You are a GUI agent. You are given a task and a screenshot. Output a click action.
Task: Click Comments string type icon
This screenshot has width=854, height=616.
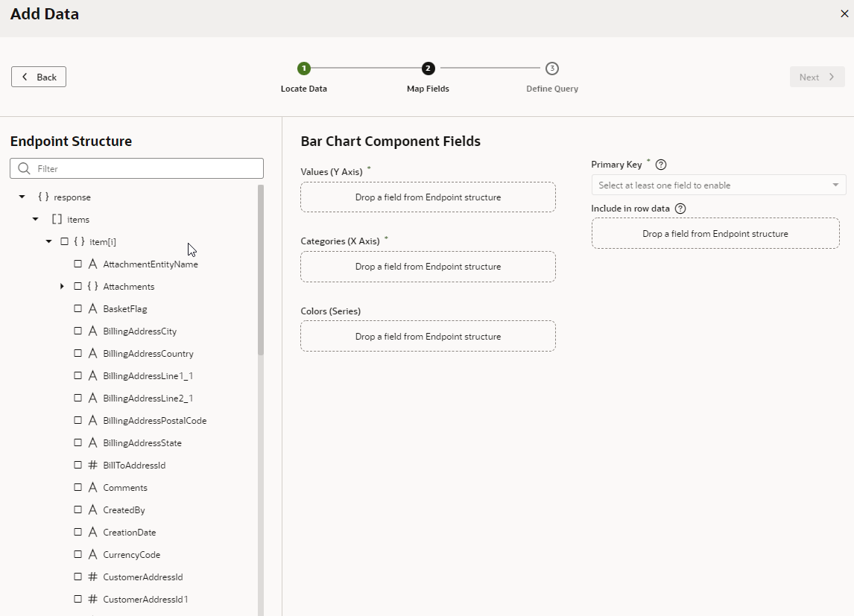[92, 487]
